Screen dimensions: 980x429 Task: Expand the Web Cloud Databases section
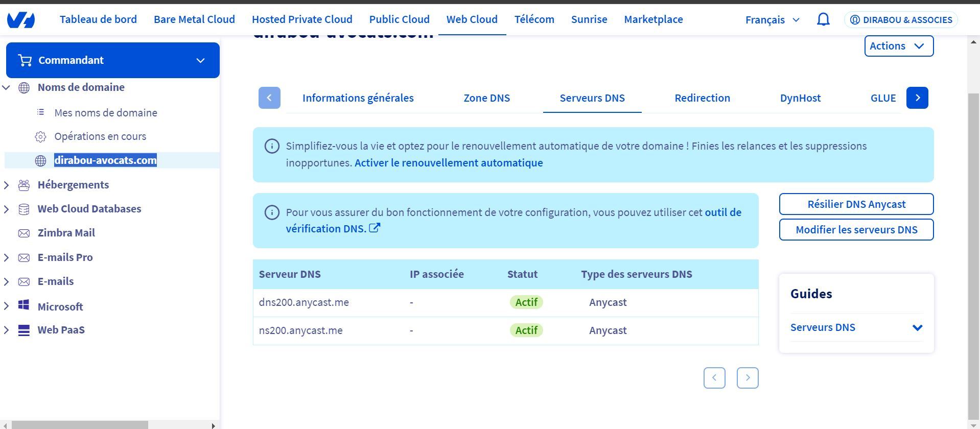pyautogui.click(x=6, y=209)
